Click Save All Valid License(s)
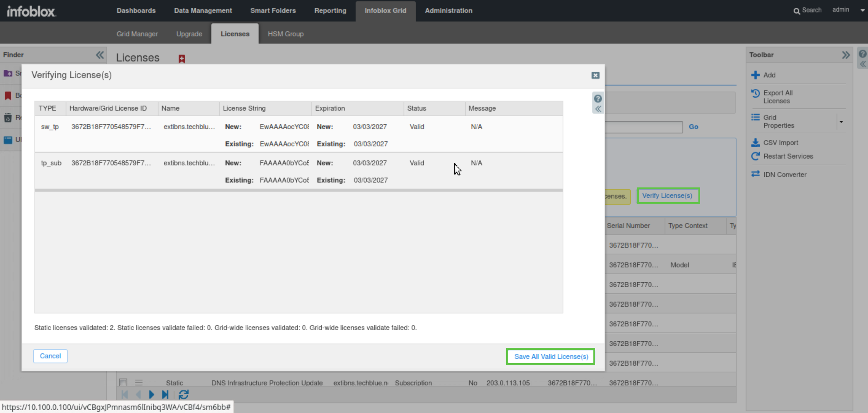Image resolution: width=868 pixels, height=413 pixels. point(551,356)
